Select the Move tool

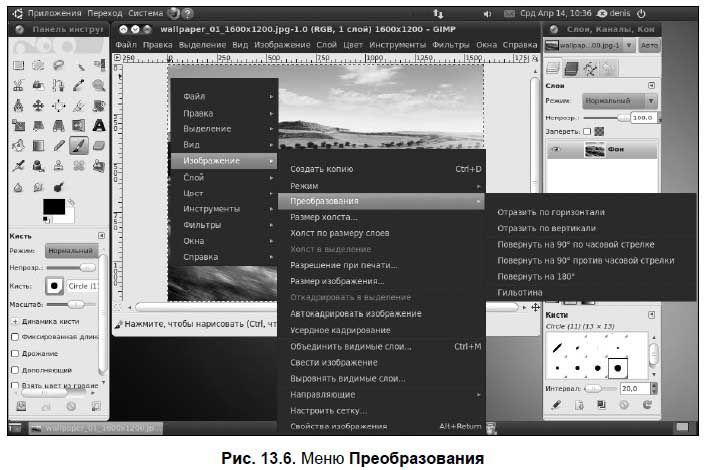point(40,105)
